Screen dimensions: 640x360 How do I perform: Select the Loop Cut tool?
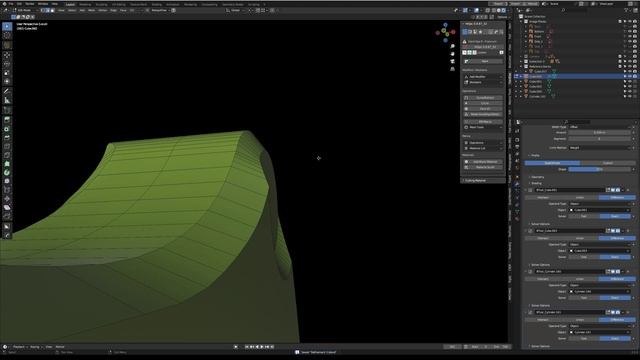[7, 146]
